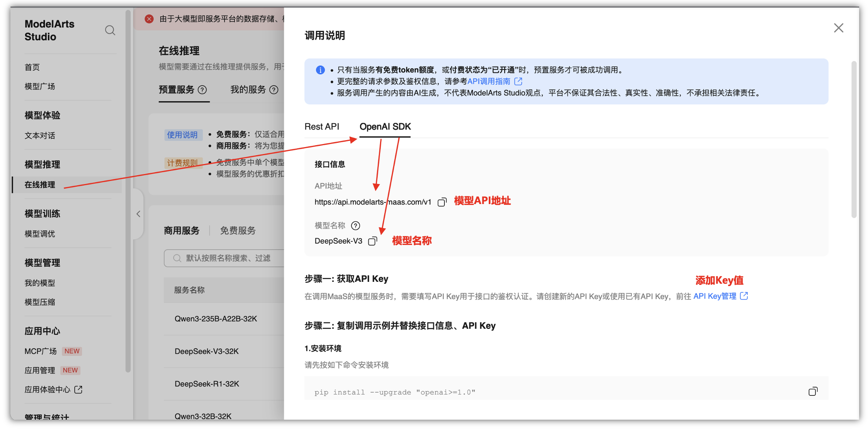The image size is (868, 432).
Task: Open 文本对话 in sidebar
Action: click(x=40, y=136)
